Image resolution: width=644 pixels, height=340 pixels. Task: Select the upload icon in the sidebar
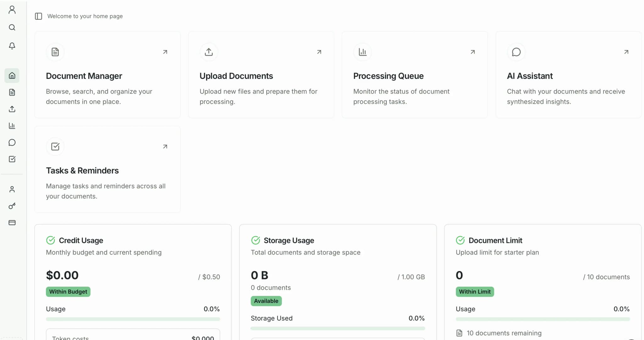coord(12,109)
